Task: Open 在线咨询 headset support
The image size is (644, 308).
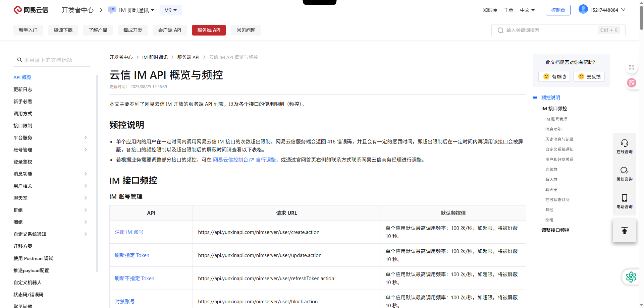Action: point(624,147)
